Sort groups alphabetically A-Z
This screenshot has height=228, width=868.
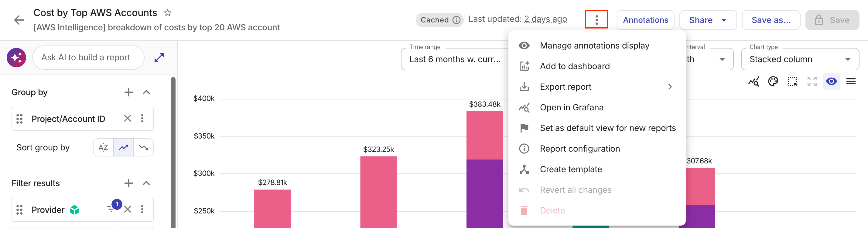104,147
